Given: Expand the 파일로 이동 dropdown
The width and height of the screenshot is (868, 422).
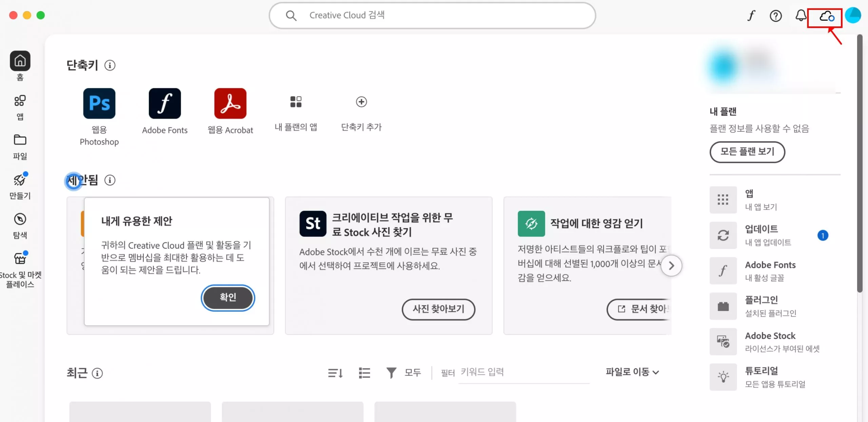Looking at the screenshot, I should pyautogui.click(x=632, y=372).
